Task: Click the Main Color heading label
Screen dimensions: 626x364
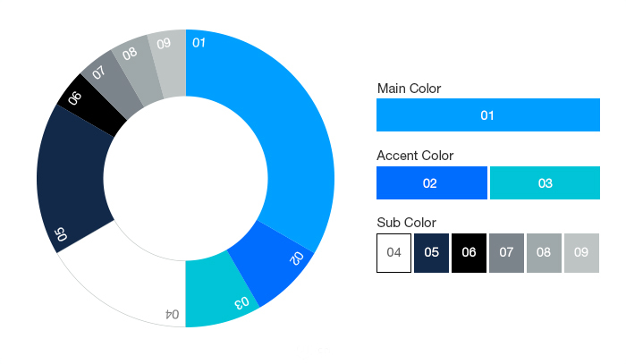Action: tap(409, 89)
